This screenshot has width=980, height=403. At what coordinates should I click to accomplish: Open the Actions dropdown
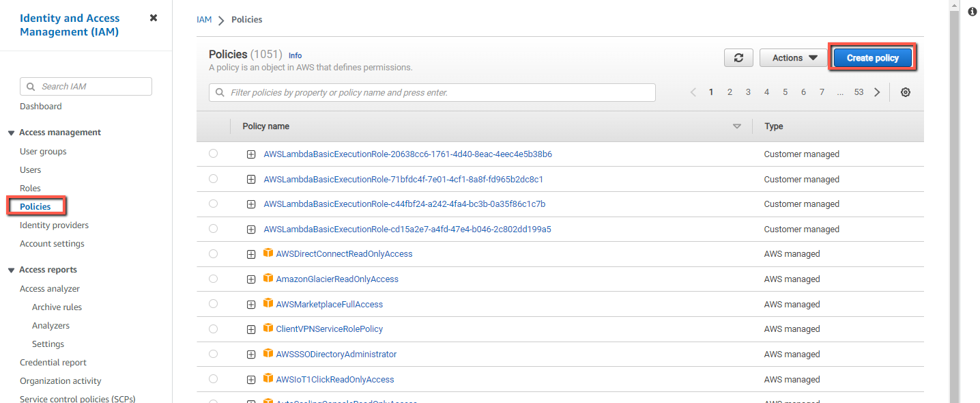coord(794,58)
